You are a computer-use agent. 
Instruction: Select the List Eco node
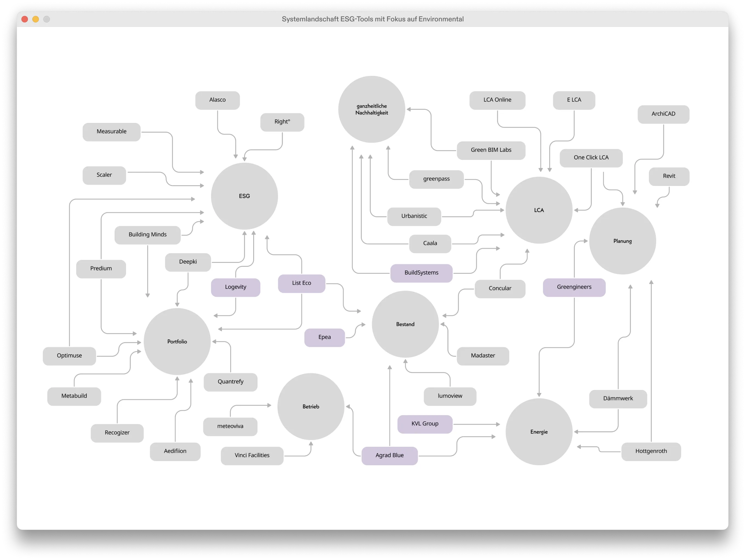click(301, 283)
